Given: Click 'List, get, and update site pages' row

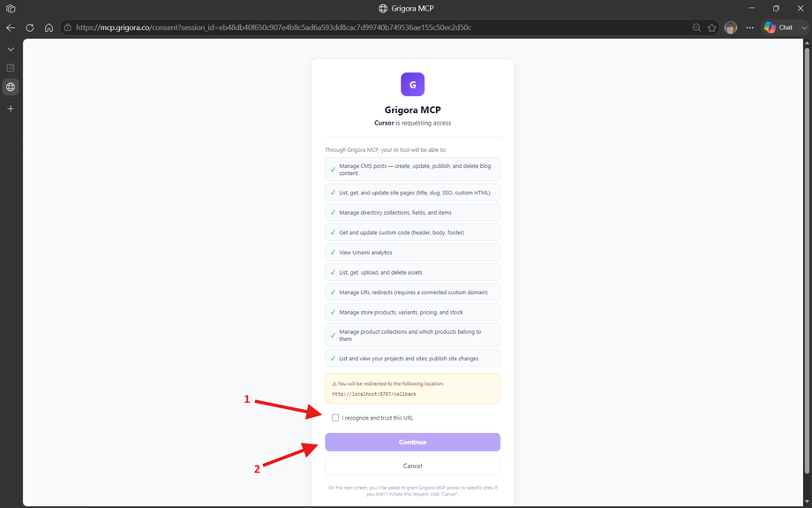Looking at the screenshot, I should point(413,193).
